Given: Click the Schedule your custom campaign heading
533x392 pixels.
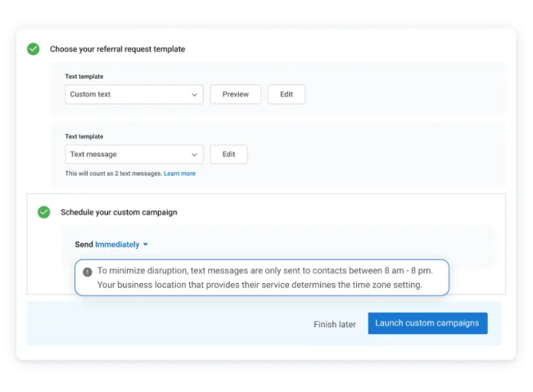Looking at the screenshot, I should click(x=119, y=212).
